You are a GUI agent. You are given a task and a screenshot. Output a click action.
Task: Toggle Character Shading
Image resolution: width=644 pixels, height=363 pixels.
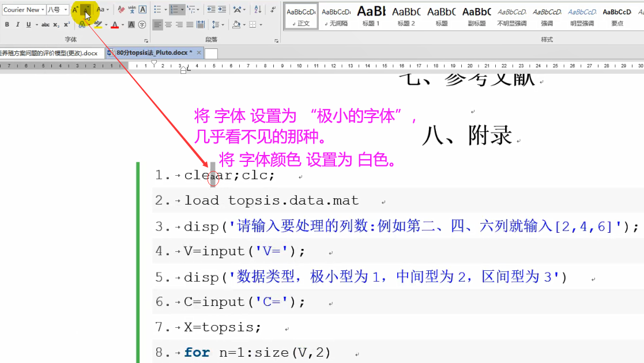coord(131,25)
